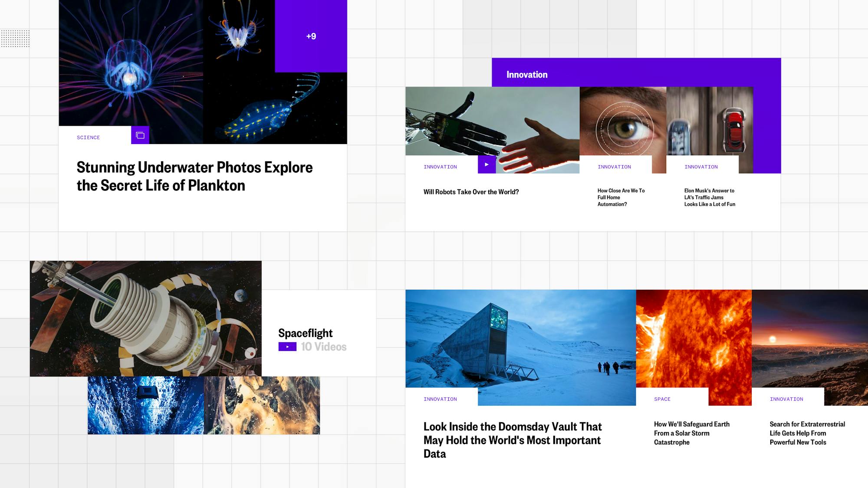Click the SCIENCE category label
This screenshot has width=868, height=488.
coord(88,138)
